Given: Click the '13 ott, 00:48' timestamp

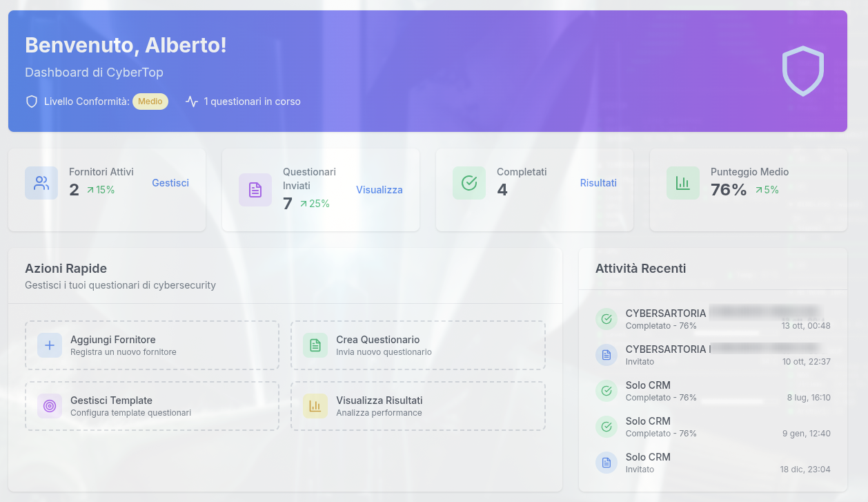Looking at the screenshot, I should coord(806,326).
